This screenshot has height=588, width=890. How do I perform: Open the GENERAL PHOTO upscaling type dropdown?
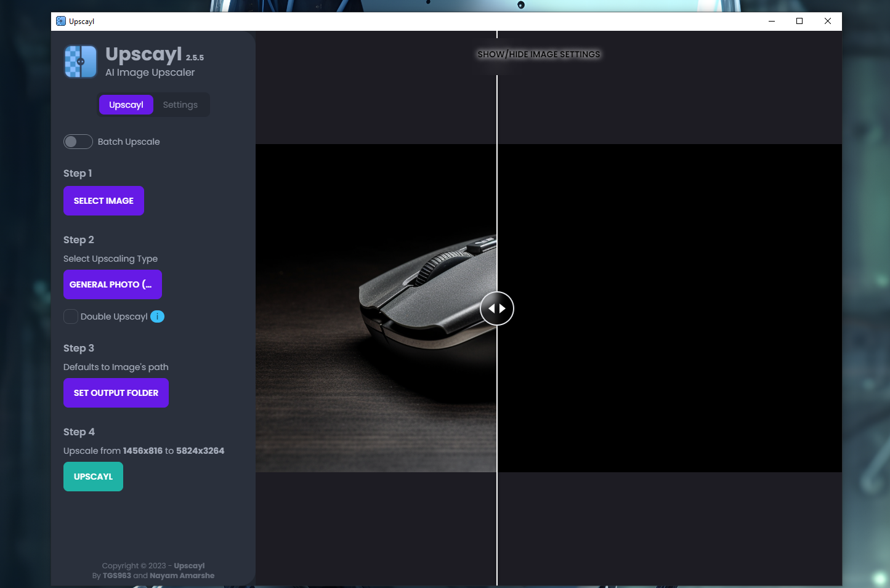(x=113, y=284)
